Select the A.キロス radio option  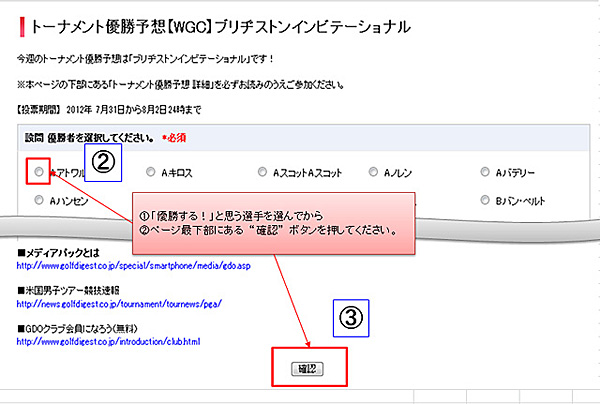[151, 172]
